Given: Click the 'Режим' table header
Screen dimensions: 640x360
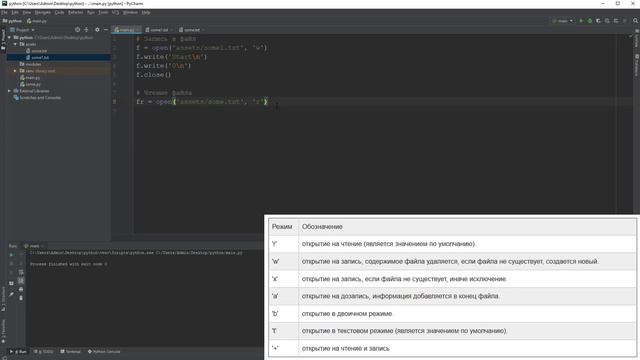Looking at the screenshot, I should (x=282, y=227).
